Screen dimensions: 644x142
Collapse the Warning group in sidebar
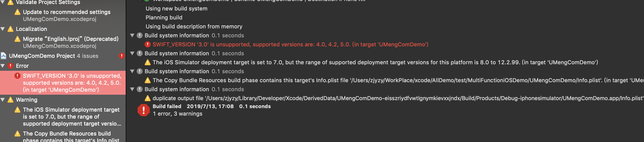point(3,100)
